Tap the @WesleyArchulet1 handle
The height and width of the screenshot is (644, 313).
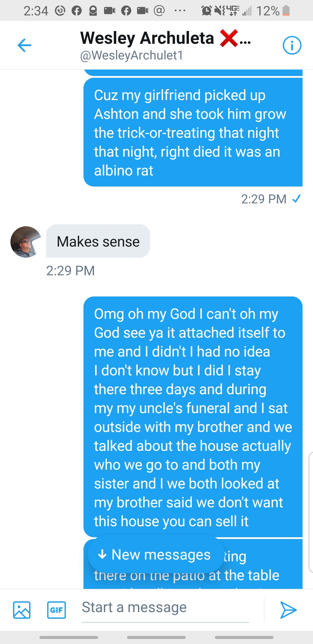[132, 55]
